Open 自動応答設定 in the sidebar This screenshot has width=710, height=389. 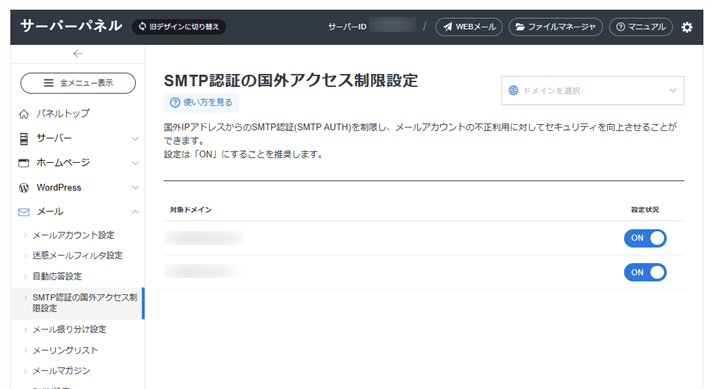(57, 276)
